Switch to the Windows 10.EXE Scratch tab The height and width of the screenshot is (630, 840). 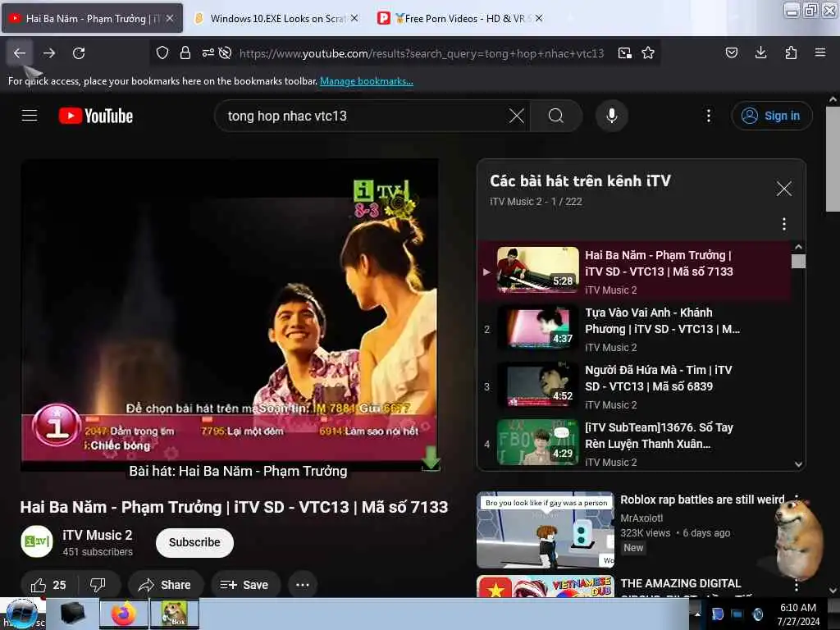click(x=276, y=18)
